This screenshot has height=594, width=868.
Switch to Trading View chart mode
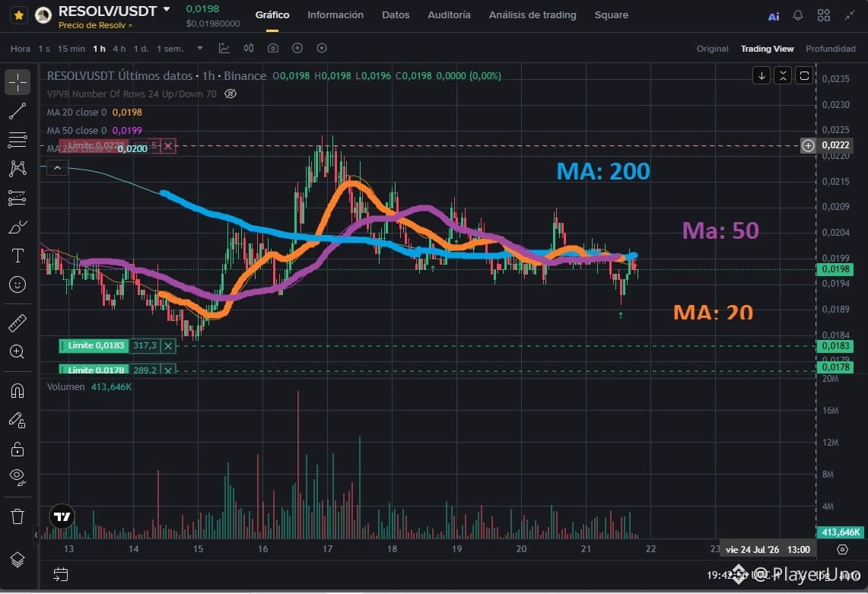point(768,49)
